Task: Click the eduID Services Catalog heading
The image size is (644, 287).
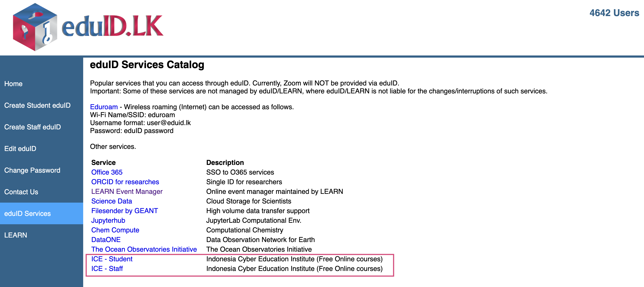Action: pyautogui.click(x=147, y=65)
